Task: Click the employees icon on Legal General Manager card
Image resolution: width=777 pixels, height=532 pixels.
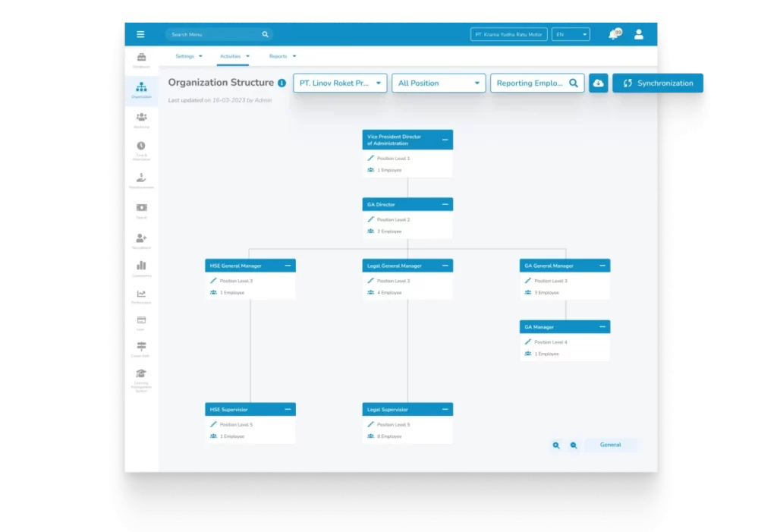Action: pos(370,292)
